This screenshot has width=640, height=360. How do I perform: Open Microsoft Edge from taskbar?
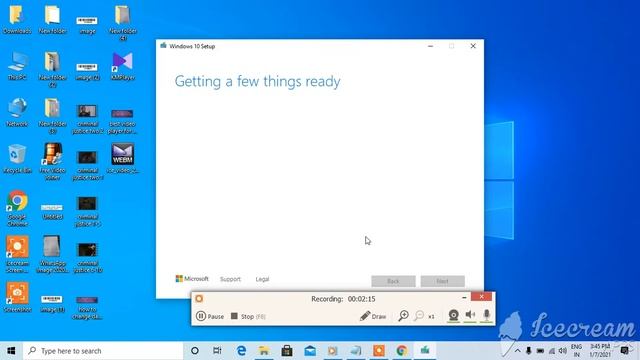(x=241, y=351)
